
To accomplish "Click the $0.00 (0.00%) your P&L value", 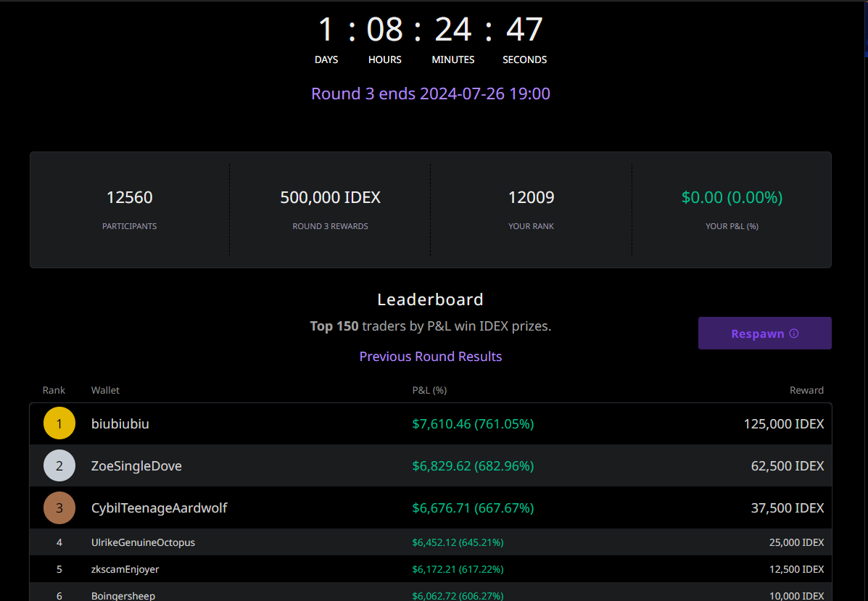I will (732, 197).
